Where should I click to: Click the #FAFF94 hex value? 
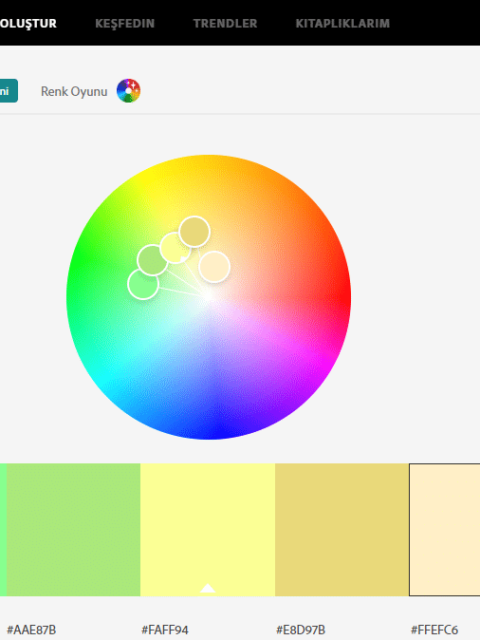(x=165, y=630)
